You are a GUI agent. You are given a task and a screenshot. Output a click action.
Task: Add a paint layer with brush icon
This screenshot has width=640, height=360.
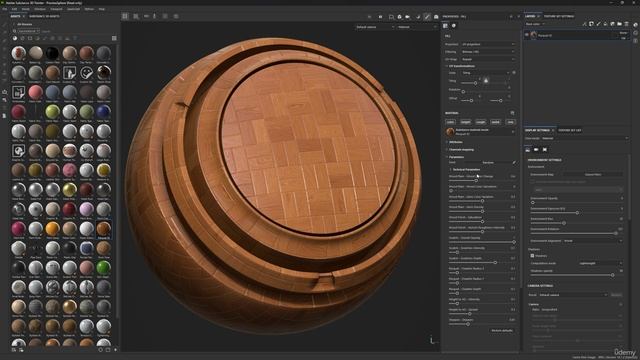click(598, 24)
